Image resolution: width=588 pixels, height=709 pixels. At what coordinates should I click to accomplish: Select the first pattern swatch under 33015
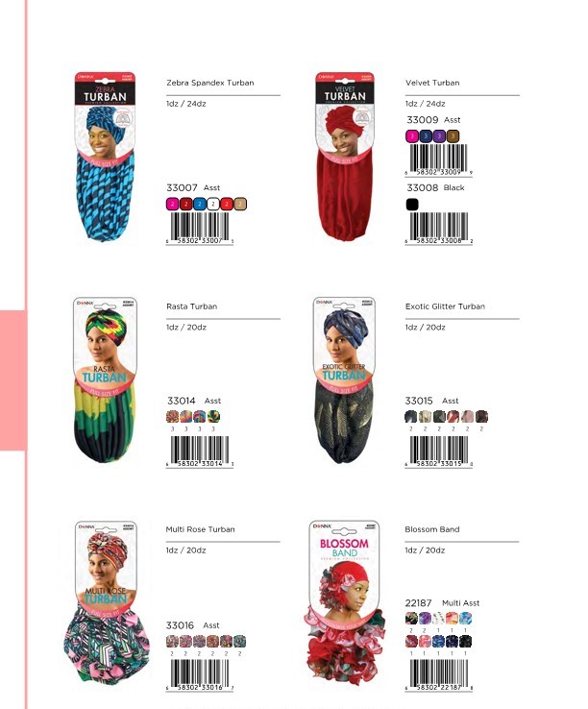tap(410, 416)
